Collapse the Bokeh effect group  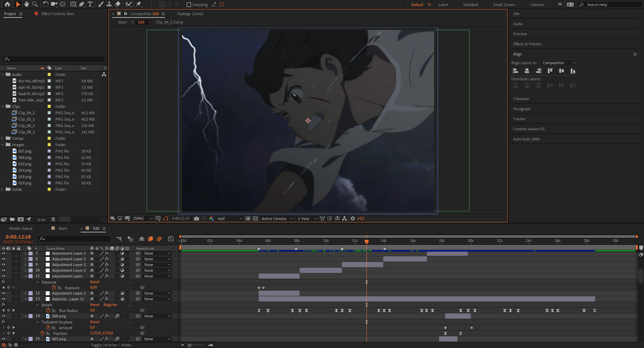tap(37, 305)
